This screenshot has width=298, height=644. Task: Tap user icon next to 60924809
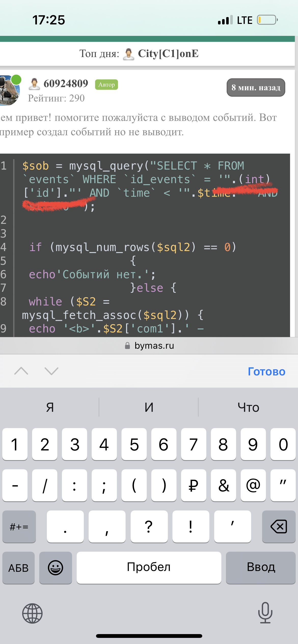(34, 84)
